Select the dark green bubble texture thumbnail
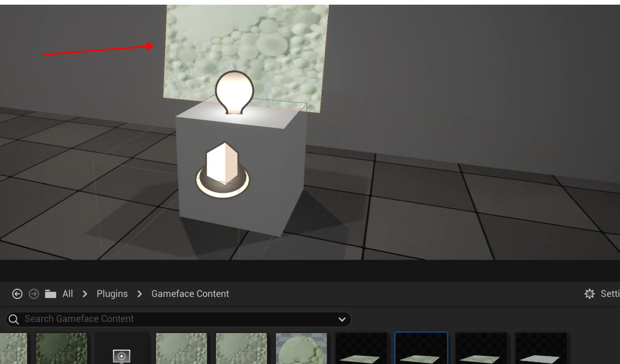Screen dimensions: 620x364 [61, 349]
